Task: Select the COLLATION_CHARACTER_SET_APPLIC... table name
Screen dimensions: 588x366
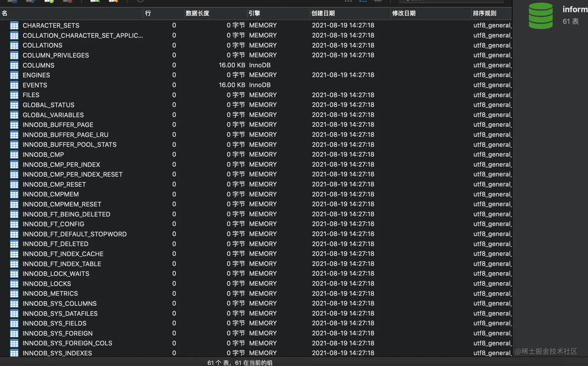Action: pyautogui.click(x=83, y=35)
